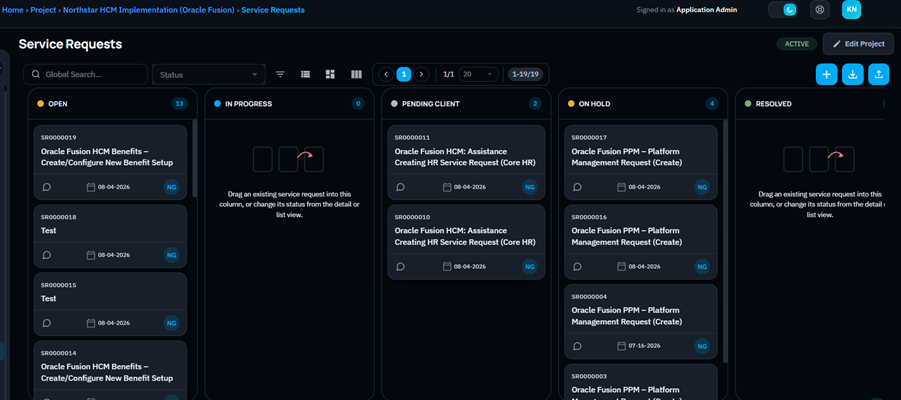Click the PENDING CLIENT count badge 2

536,104
